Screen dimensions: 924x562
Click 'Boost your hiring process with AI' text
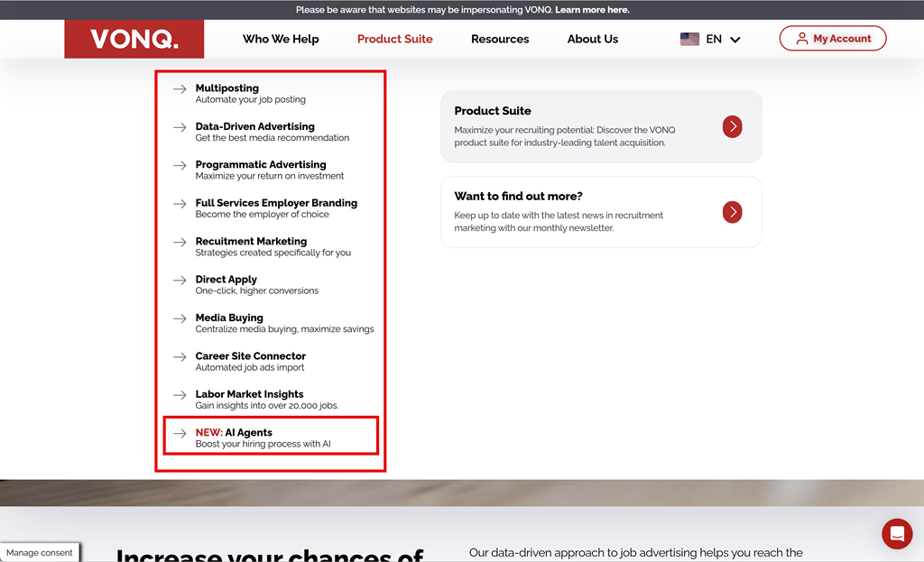pyautogui.click(x=263, y=444)
